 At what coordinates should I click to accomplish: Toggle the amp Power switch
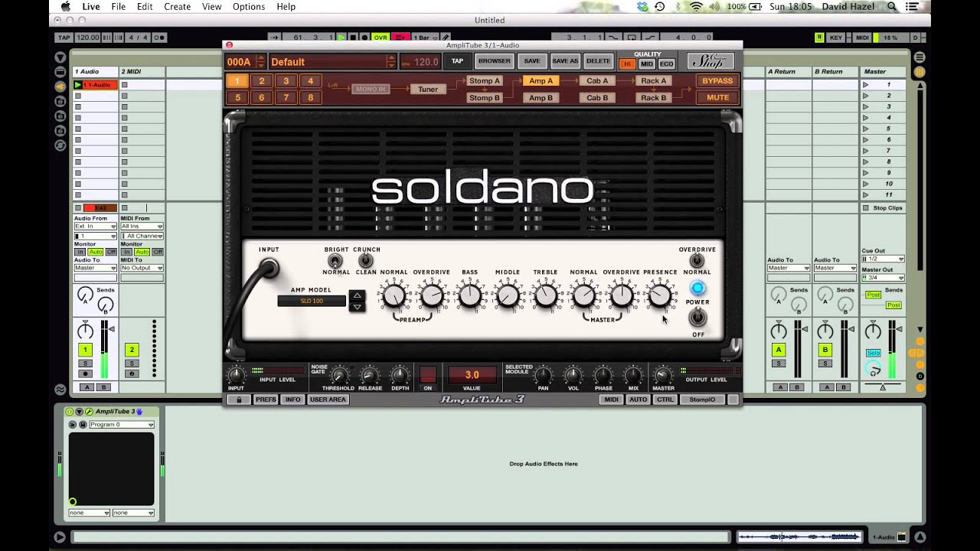697,318
